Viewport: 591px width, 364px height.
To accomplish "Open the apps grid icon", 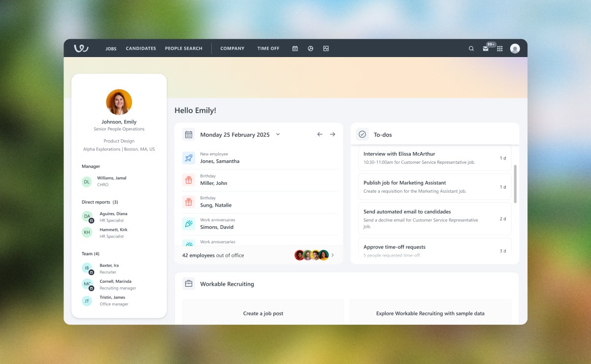I will click(x=500, y=48).
